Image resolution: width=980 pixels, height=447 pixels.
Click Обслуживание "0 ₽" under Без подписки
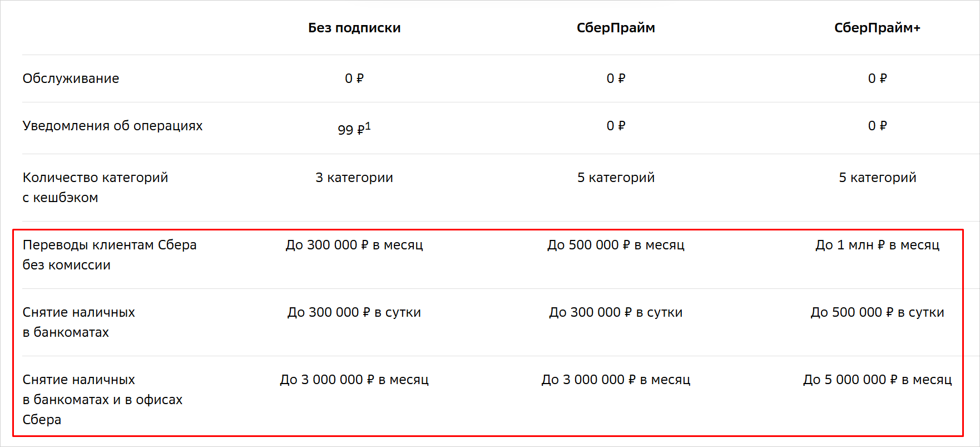354,78
